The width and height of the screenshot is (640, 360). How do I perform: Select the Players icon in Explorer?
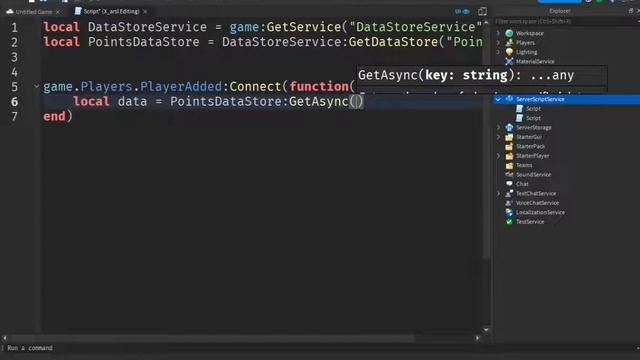509,42
